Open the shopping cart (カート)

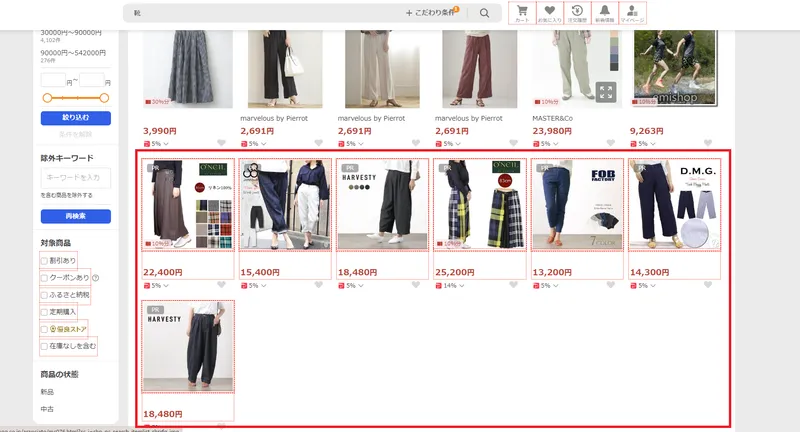click(522, 13)
